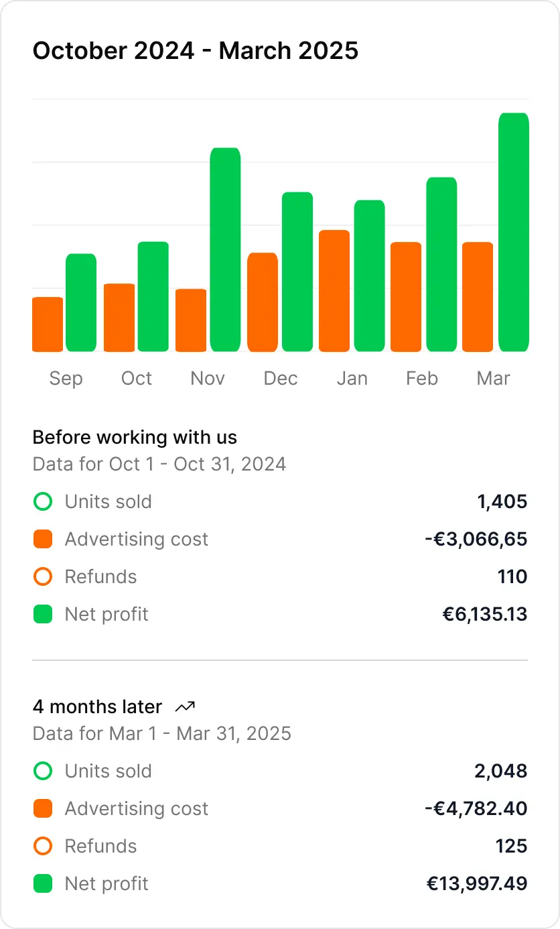Viewport: 560px width, 929px height.
Task: Click the orange Advertising cost square under March data
Action: click(x=43, y=808)
